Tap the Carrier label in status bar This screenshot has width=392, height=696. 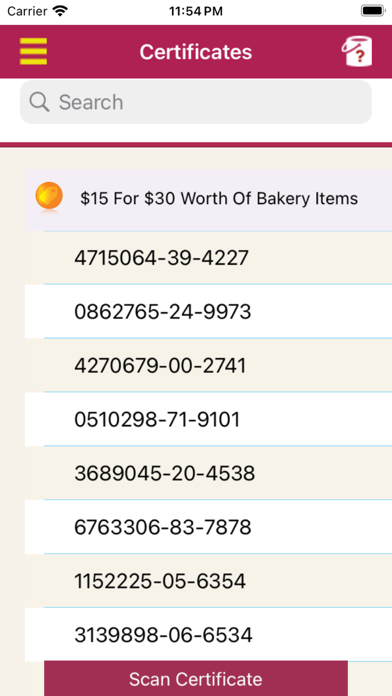coord(27,11)
